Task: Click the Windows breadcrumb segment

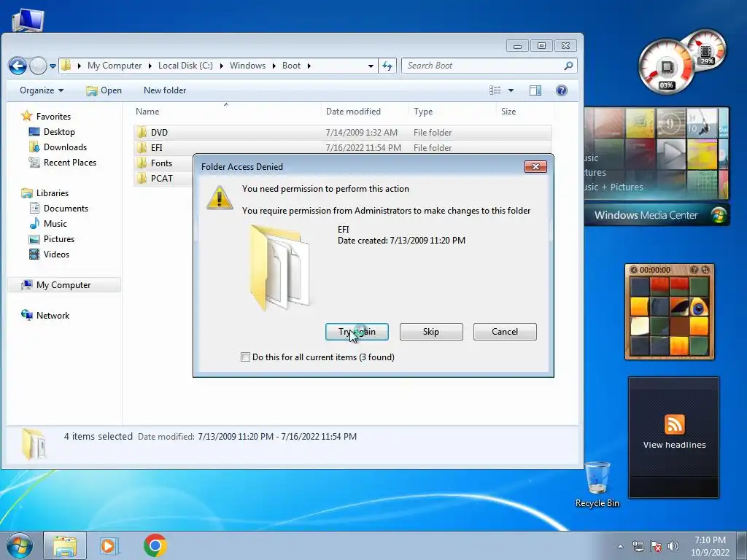Action: (247, 66)
